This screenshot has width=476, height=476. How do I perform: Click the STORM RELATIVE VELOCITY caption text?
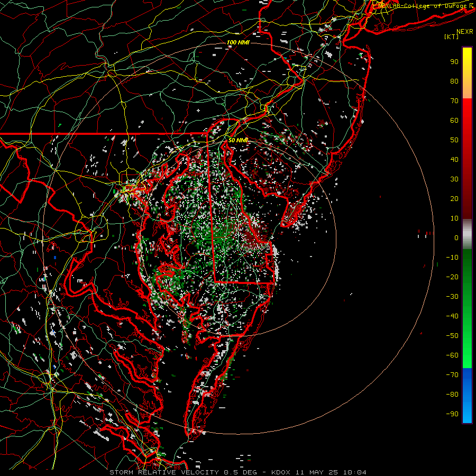(164, 472)
